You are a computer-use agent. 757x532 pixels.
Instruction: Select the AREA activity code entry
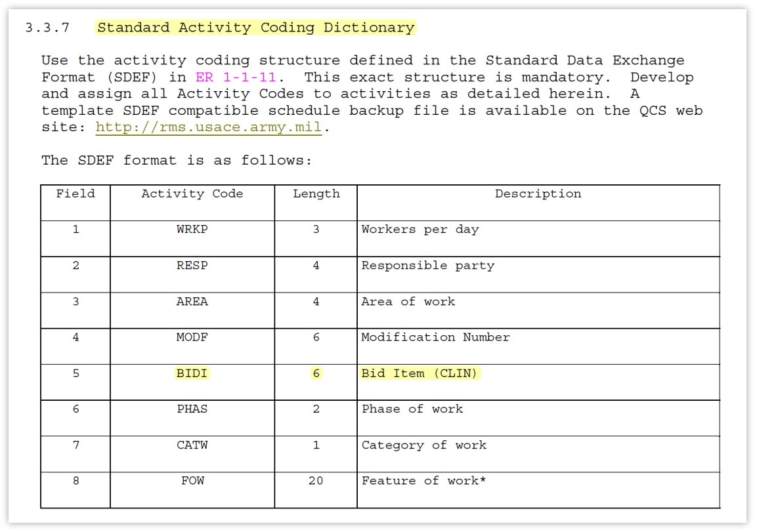tap(192, 301)
